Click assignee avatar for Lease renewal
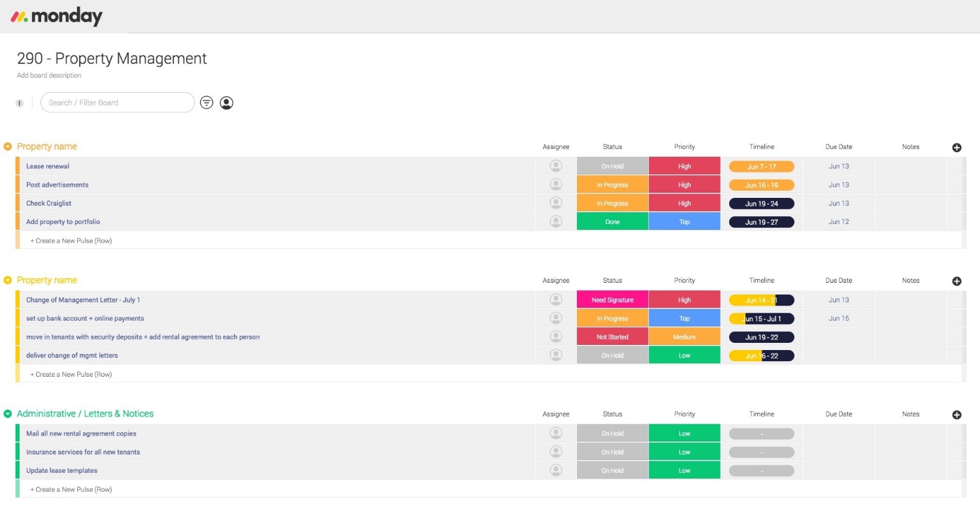Screen dimensions: 980x512 click(556, 167)
